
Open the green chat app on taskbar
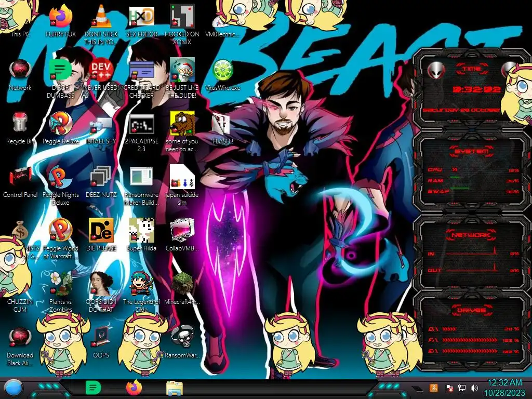click(x=94, y=388)
